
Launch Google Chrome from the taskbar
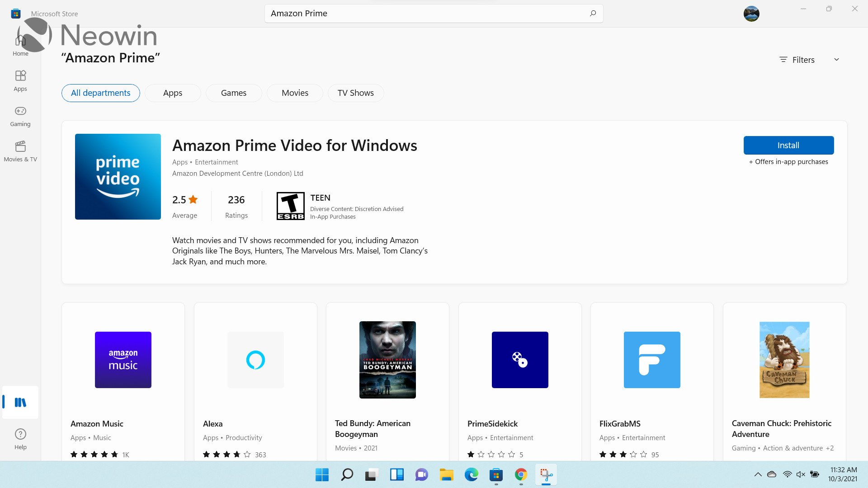coord(521,475)
